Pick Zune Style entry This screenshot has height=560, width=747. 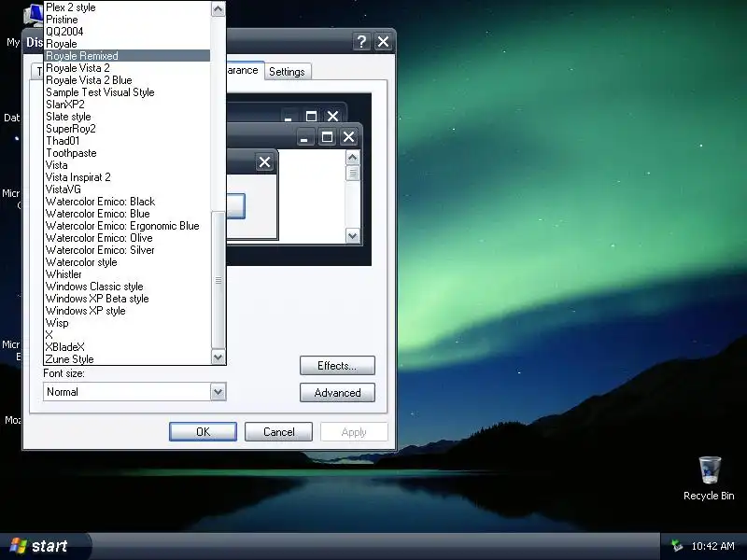[x=127, y=359]
